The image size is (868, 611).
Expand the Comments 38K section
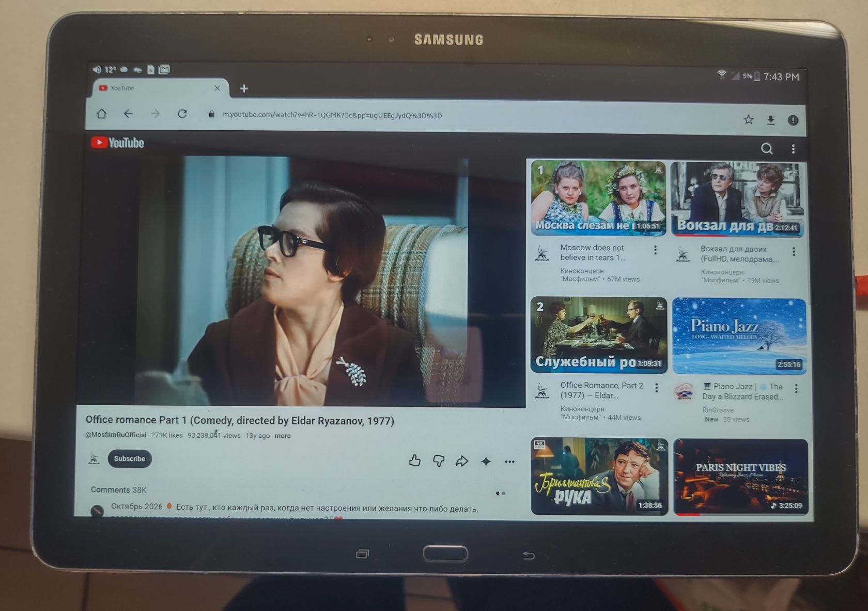(119, 490)
